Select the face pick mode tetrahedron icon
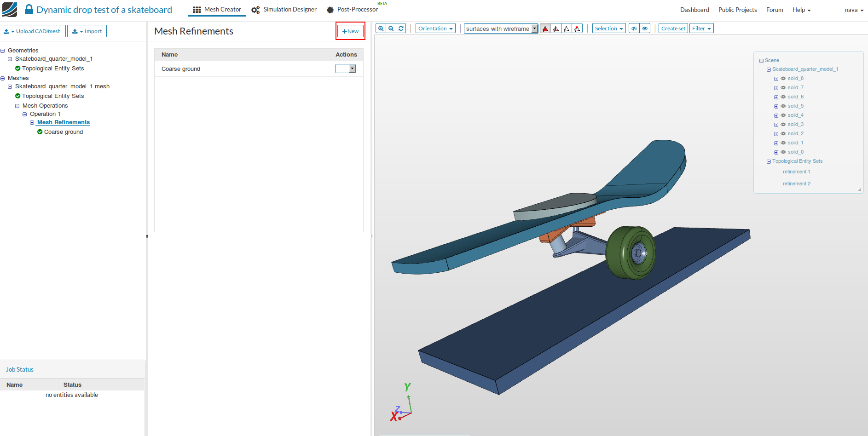Viewport: 868px width, 436px height. (556, 29)
